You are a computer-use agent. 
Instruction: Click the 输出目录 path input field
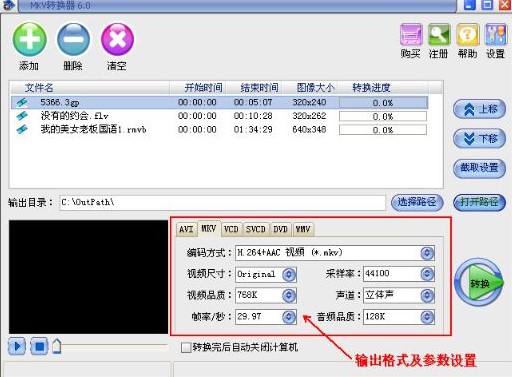tap(222, 203)
